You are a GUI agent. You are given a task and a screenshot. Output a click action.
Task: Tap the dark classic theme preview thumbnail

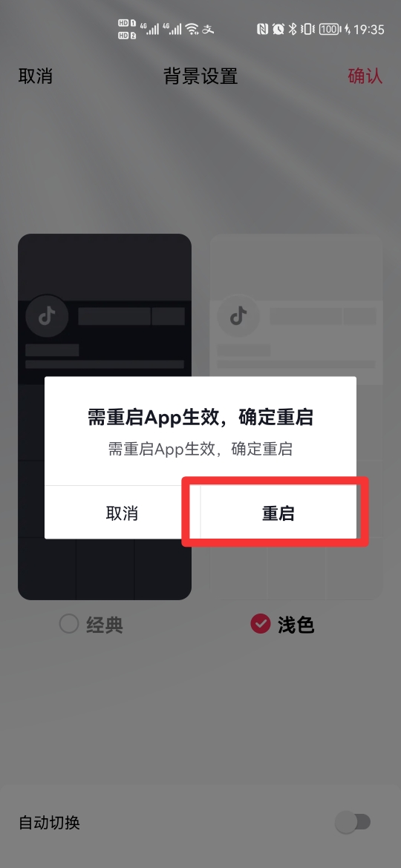[105, 416]
